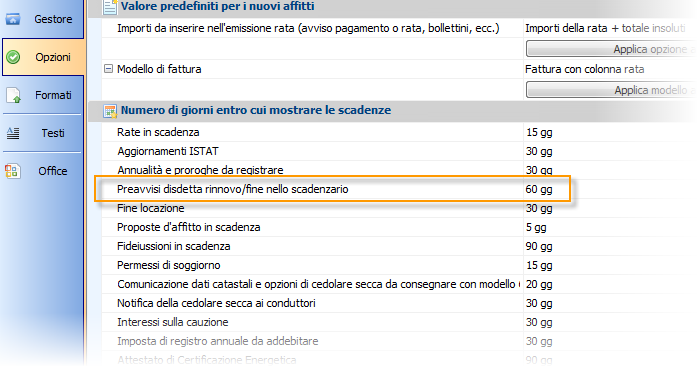Open the Office sidebar icon
Image resolution: width=698 pixels, height=367 pixels.
[12, 171]
